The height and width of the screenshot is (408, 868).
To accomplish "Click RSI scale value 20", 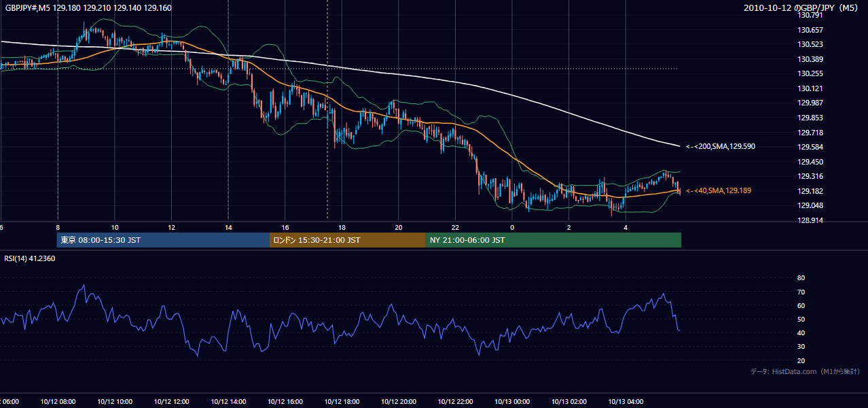I will coord(801,360).
